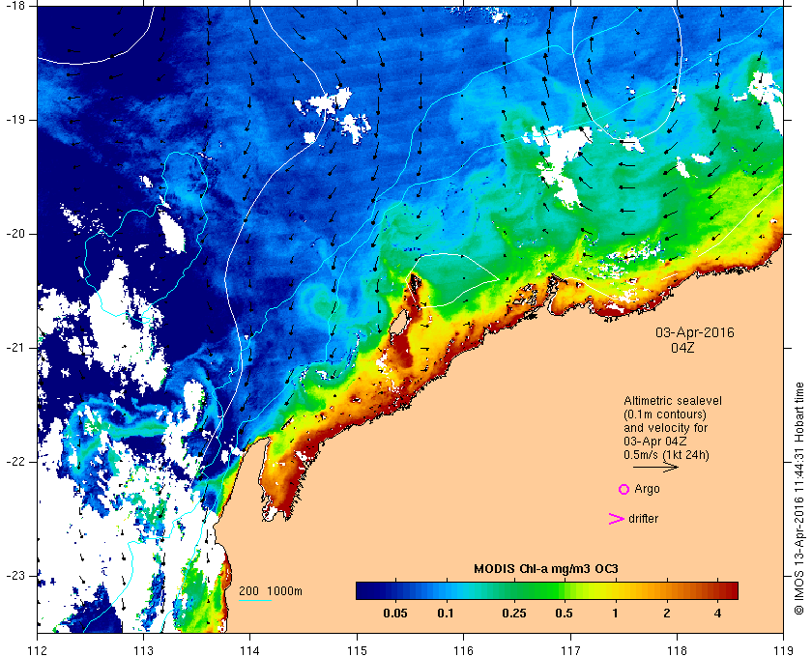Click the 'Argo' legend label
The width and height of the screenshot is (812, 657).
(647, 489)
